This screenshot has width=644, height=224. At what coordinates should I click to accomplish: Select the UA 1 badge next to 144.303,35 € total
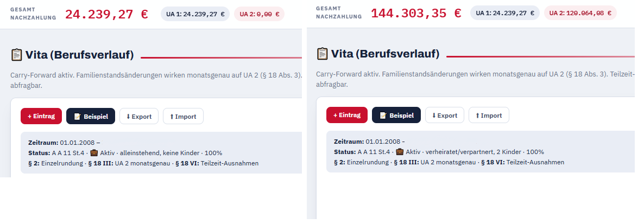point(505,12)
